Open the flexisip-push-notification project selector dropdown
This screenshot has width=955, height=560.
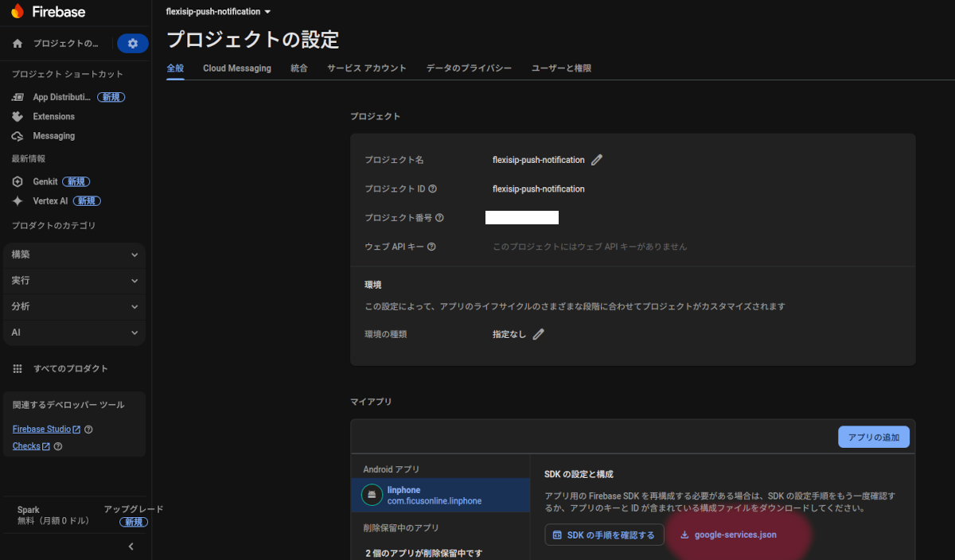(218, 12)
